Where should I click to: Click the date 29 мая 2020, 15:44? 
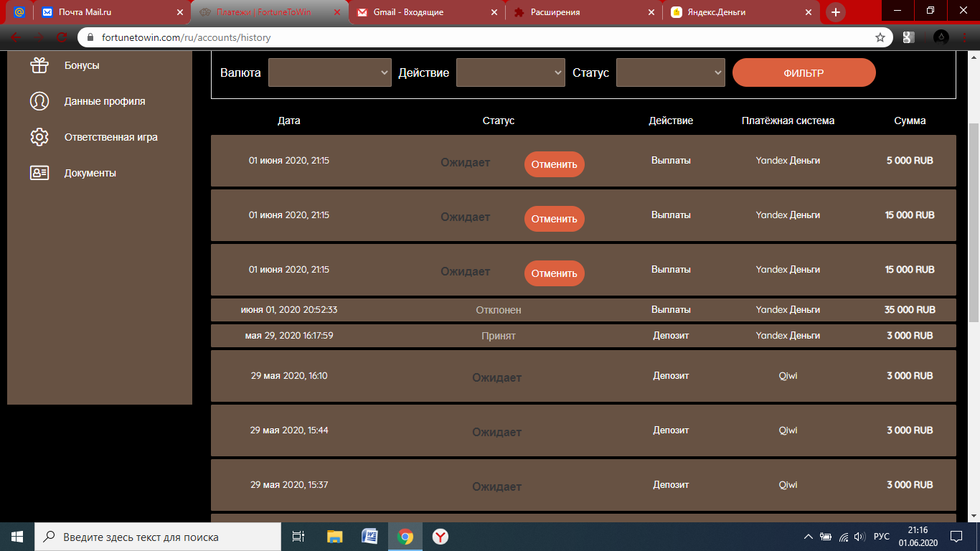point(289,430)
